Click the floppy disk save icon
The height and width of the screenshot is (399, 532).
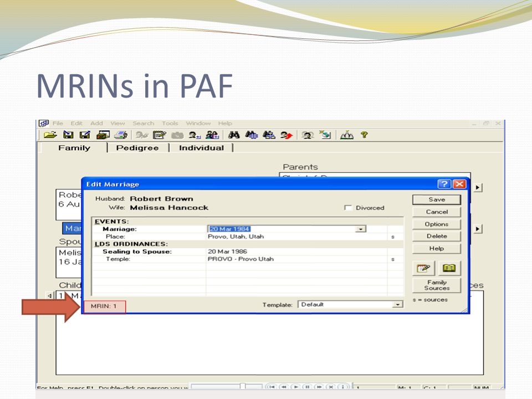point(68,135)
